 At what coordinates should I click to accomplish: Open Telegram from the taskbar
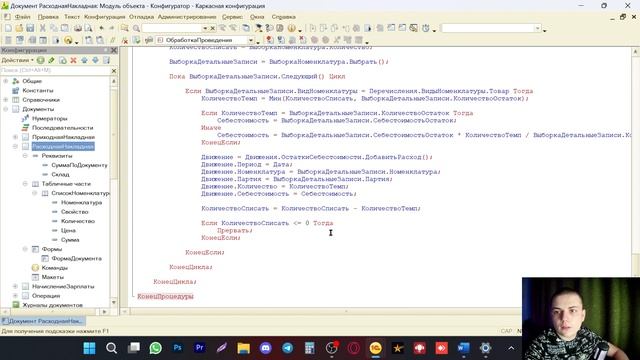(x=287, y=348)
